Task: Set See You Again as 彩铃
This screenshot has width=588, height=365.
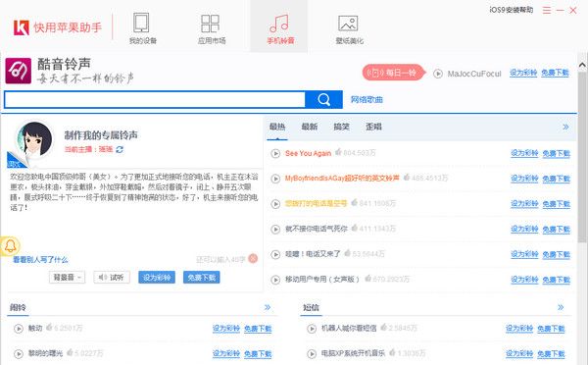Action: [x=524, y=153]
